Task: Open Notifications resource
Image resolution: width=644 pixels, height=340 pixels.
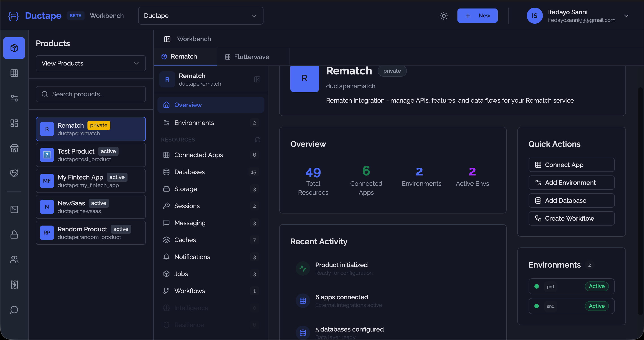Action: click(x=211, y=257)
